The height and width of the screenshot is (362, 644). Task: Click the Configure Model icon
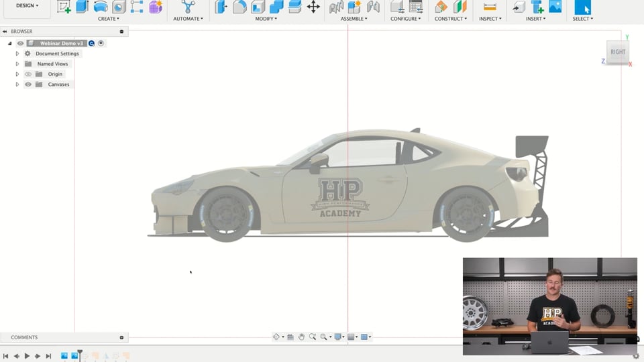point(396,7)
